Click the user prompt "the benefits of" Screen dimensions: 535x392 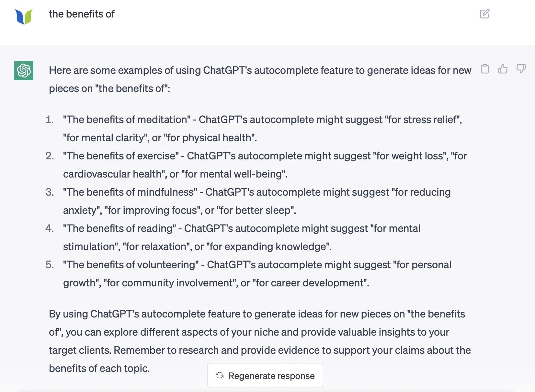[82, 14]
